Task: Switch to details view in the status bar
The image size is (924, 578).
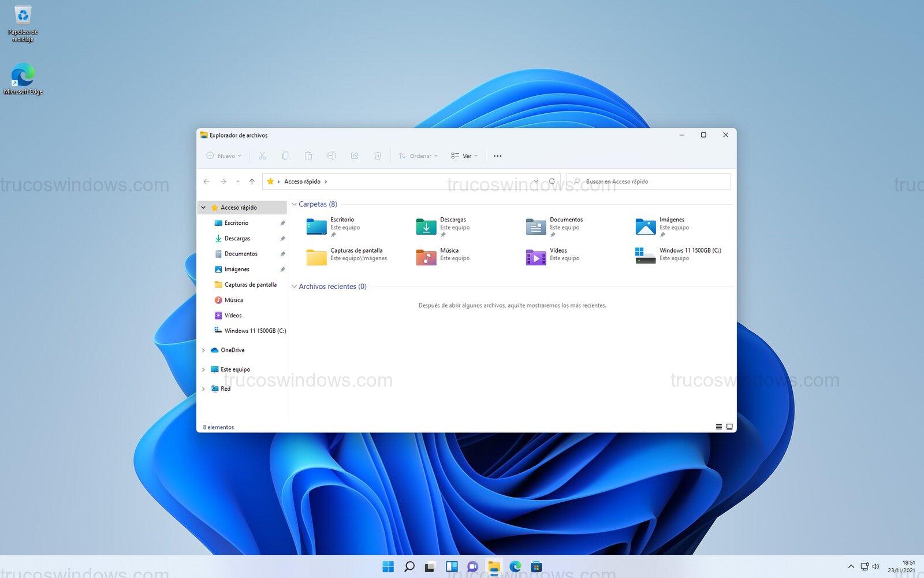Action: (718, 427)
